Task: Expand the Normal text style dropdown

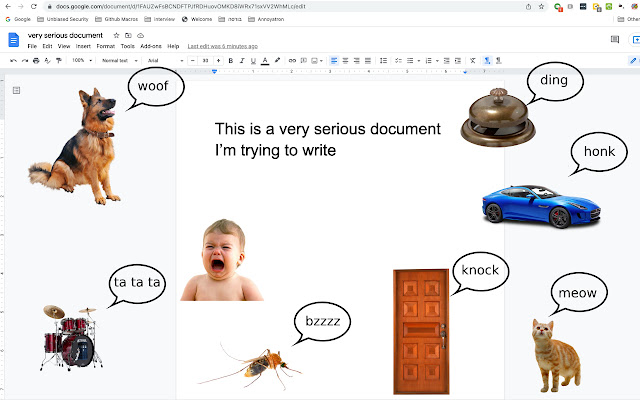Action: point(118,60)
